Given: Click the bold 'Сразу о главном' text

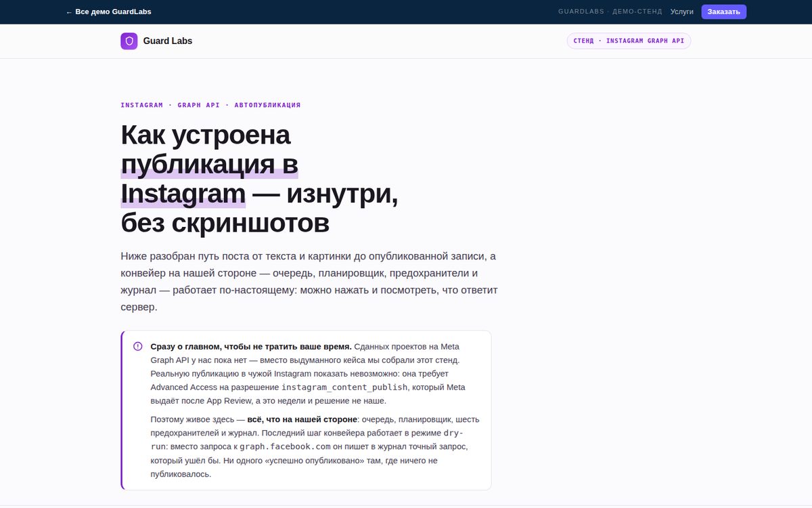Looking at the screenshot, I should coord(251,346).
